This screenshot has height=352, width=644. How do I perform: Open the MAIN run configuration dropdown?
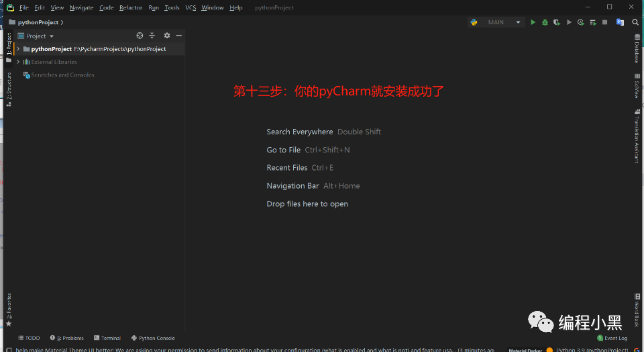click(x=496, y=22)
